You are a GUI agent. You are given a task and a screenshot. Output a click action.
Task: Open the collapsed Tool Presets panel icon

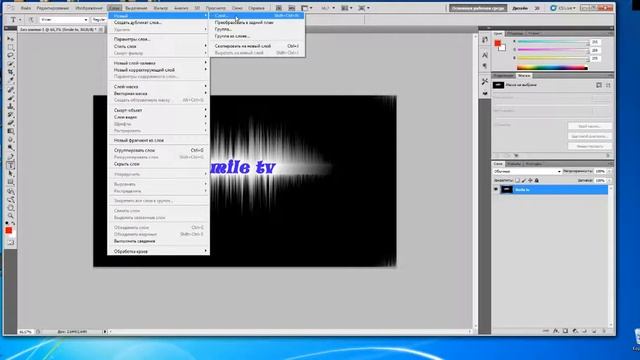[485, 81]
